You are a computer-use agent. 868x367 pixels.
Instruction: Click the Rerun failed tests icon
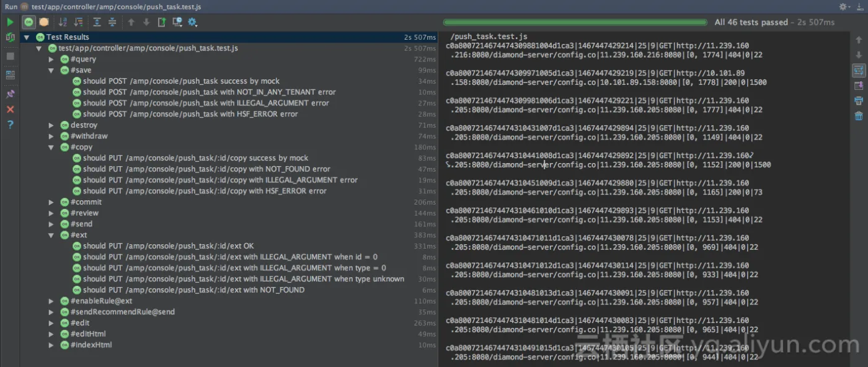(x=10, y=37)
